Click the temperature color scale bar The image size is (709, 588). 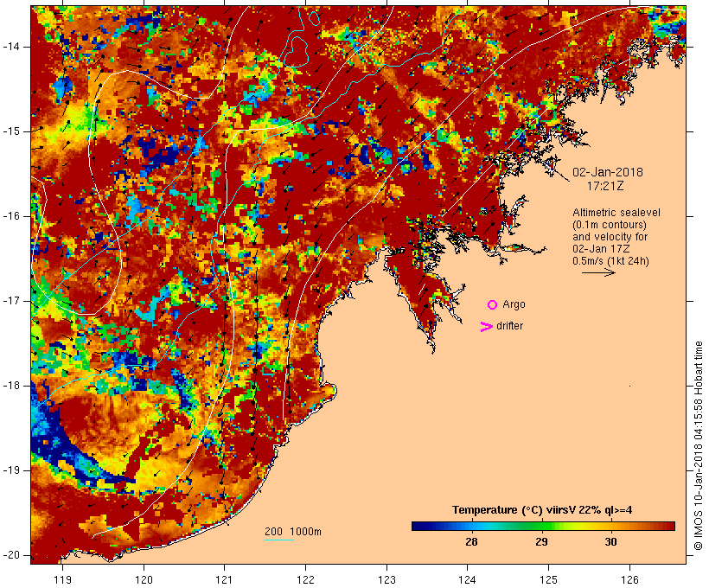pyautogui.click(x=543, y=526)
